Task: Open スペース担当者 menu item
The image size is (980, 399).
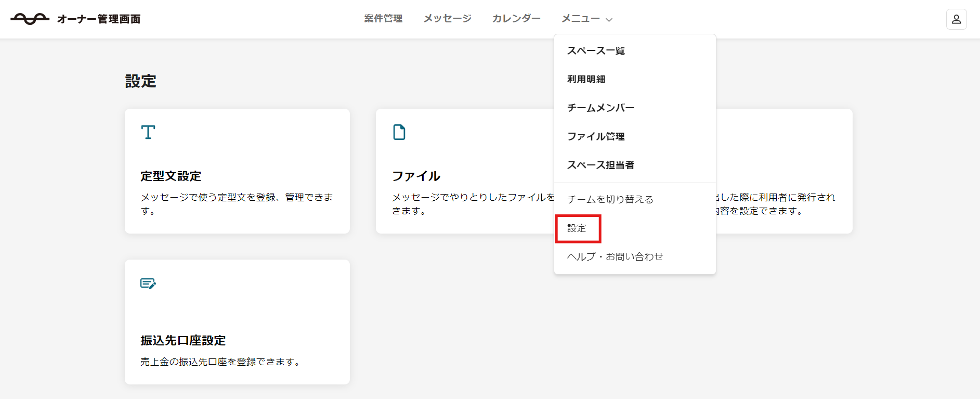Action: pos(600,165)
